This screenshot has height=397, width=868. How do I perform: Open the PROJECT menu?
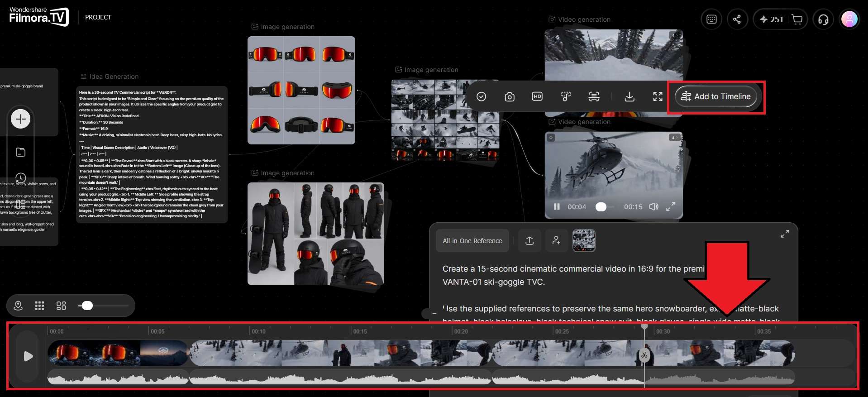(98, 17)
